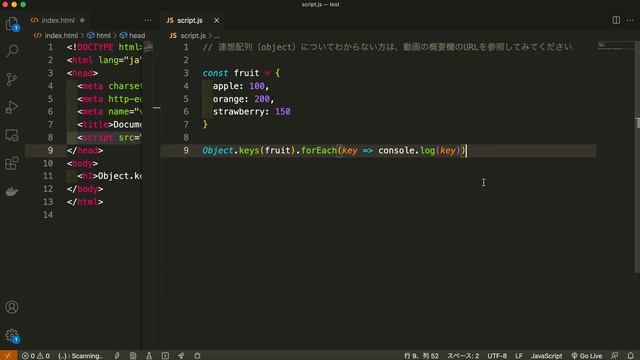Click the title tag line in index.html
Screen dimensions: 640x360
[109, 124]
